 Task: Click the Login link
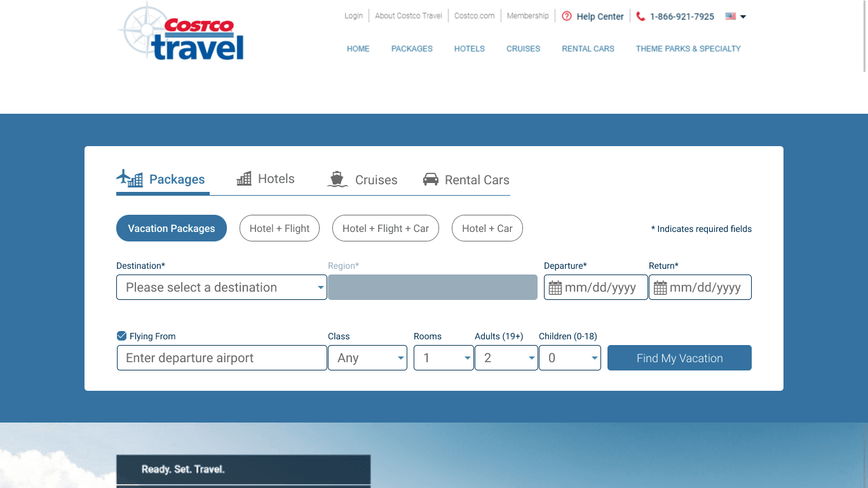coord(353,16)
